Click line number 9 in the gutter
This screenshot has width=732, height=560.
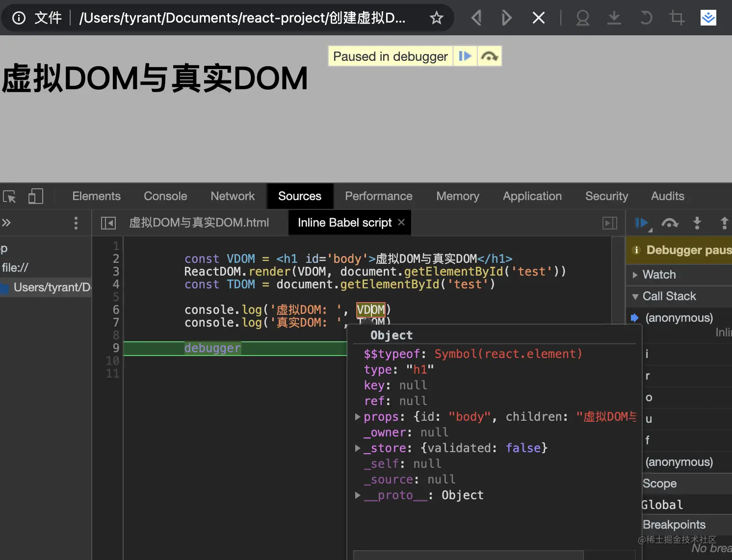pyautogui.click(x=116, y=348)
